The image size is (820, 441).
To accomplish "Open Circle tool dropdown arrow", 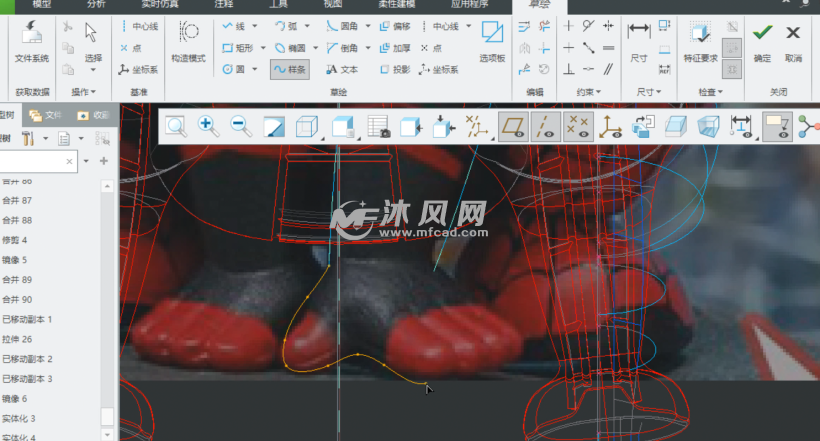I will pyautogui.click(x=255, y=69).
